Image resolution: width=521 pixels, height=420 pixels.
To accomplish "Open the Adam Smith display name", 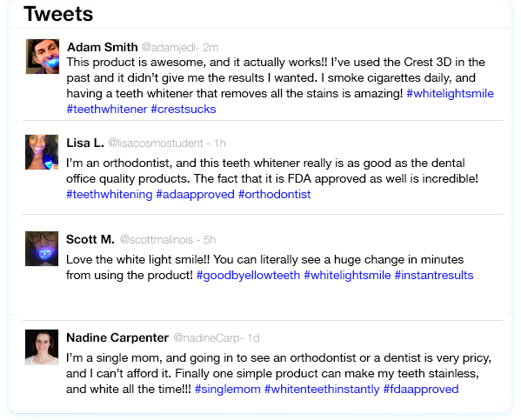I will [103, 47].
